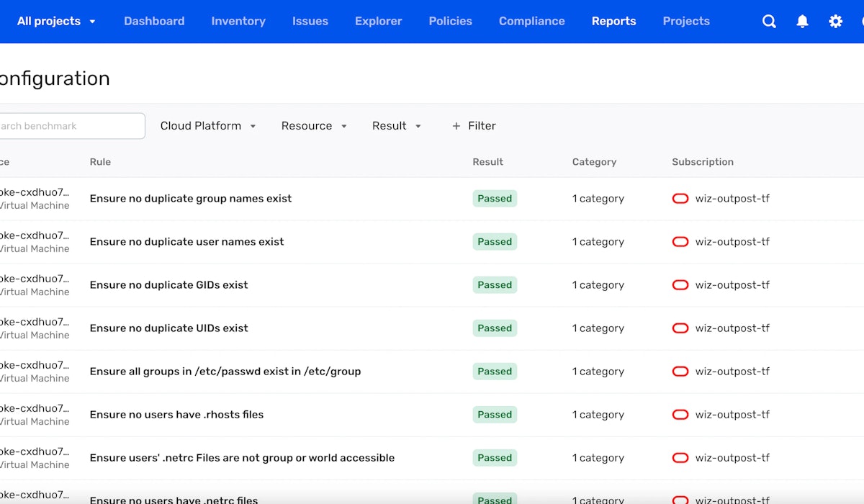Click Oracle cloud icon in .rhosts files row
This screenshot has height=504, width=864.
680,415
